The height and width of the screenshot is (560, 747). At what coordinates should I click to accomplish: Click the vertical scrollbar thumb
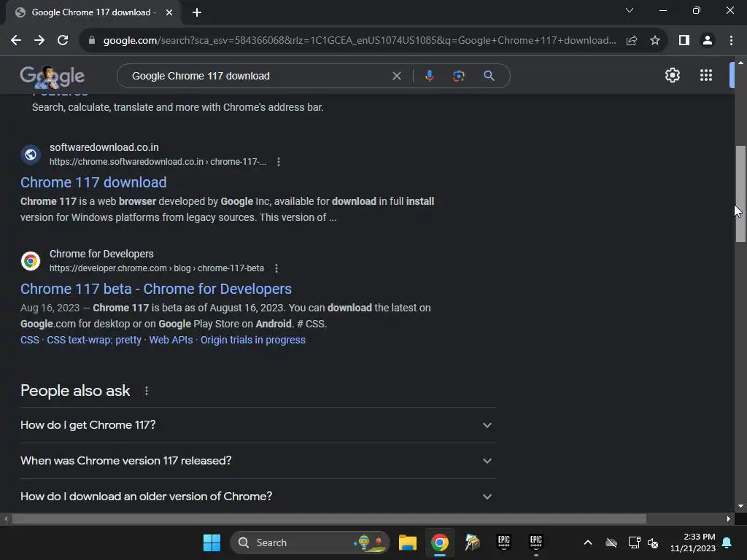[740, 194]
